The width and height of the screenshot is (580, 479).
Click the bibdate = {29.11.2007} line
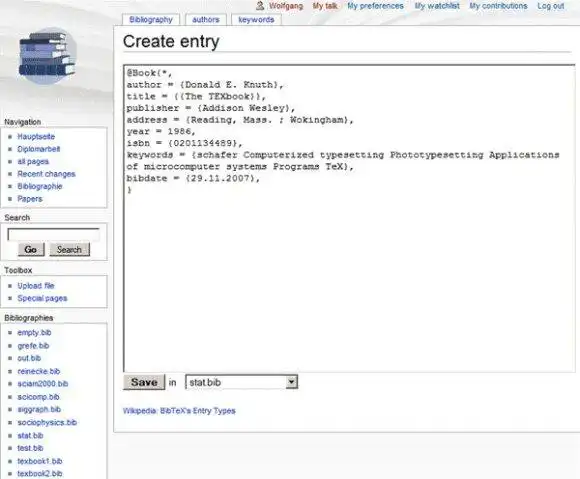tap(193, 178)
